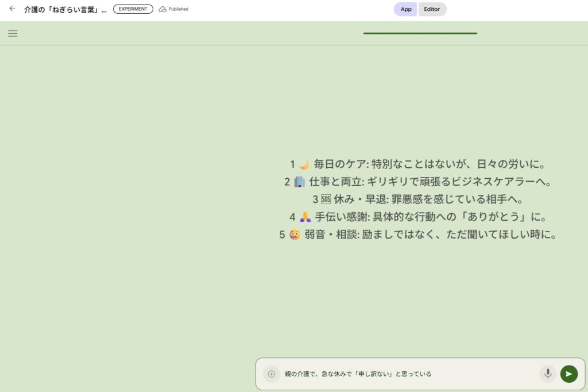
Task: Click the SOS emoji beside 休み・早退
Action: pyautogui.click(x=326, y=199)
